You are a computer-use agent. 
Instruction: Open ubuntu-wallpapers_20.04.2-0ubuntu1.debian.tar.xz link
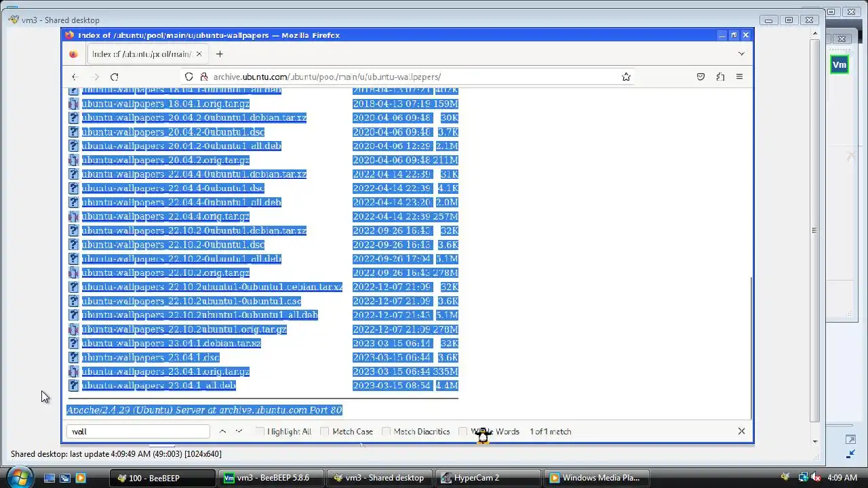(x=194, y=118)
